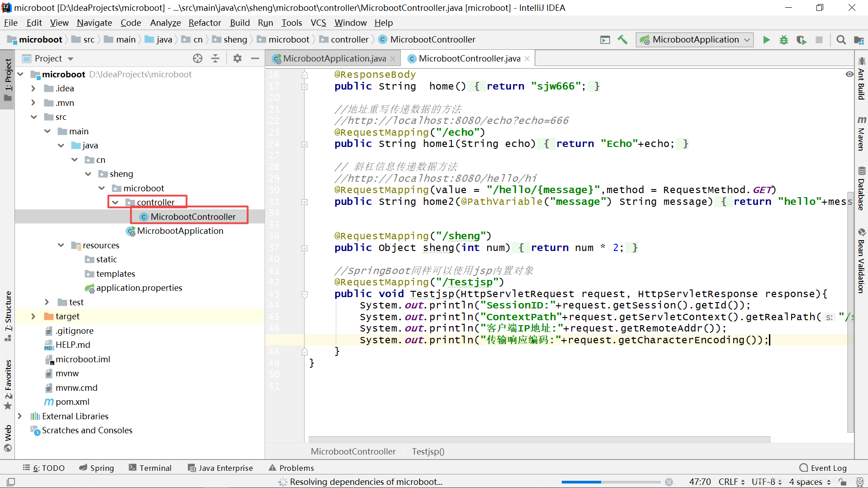Fold the Testjsp method at line 43
This screenshot has height=488, width=868.
pos(304,294)
